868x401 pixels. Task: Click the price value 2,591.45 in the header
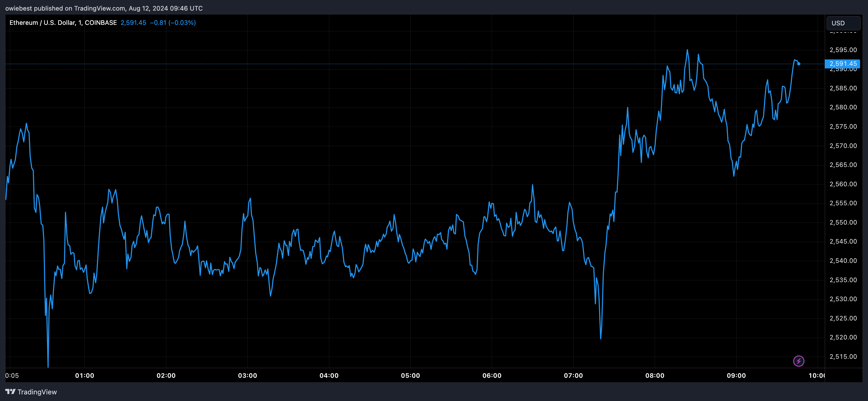point(133,22)
